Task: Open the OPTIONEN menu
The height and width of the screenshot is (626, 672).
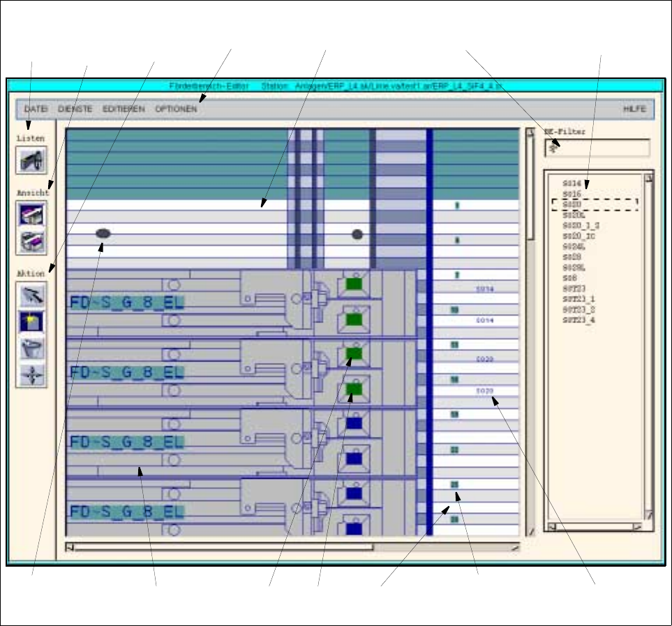Action: point(176,109)
